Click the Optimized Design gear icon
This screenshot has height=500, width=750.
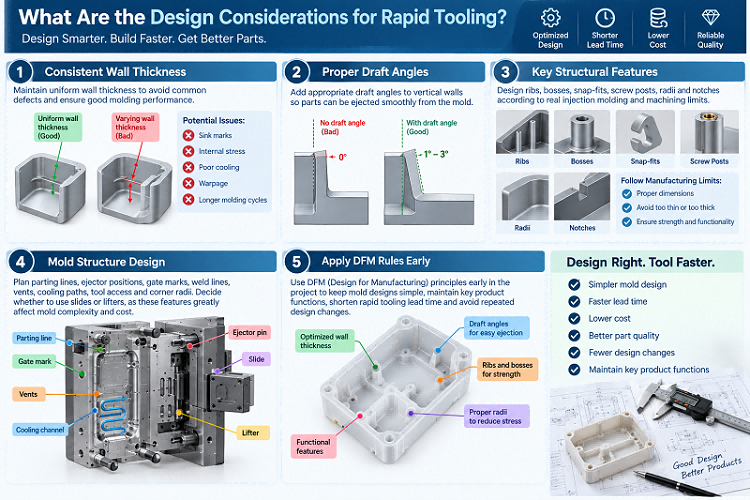click(551, 18)
